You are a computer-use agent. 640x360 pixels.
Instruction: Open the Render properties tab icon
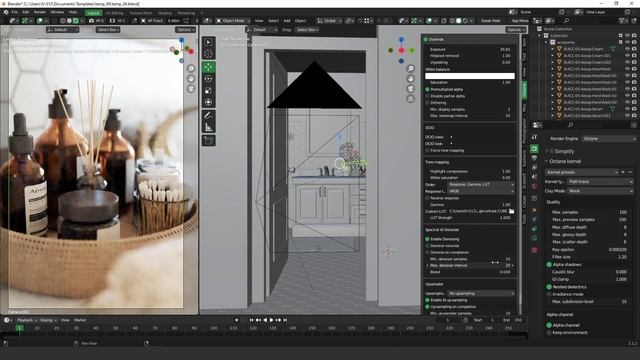(x=534, y=149)
